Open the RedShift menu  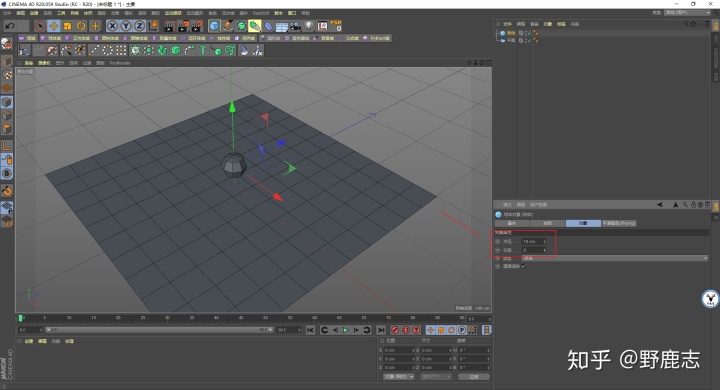coord(261,13)
